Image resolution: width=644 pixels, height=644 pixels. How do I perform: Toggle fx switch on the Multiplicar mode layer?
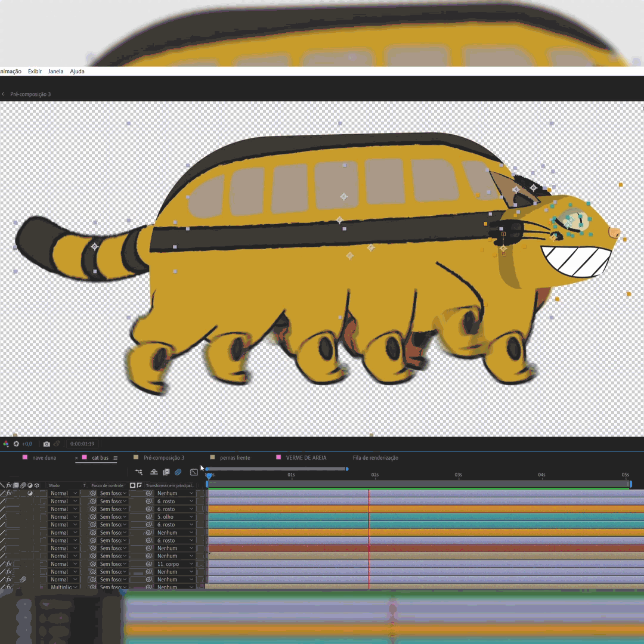(x=9, y=587)
